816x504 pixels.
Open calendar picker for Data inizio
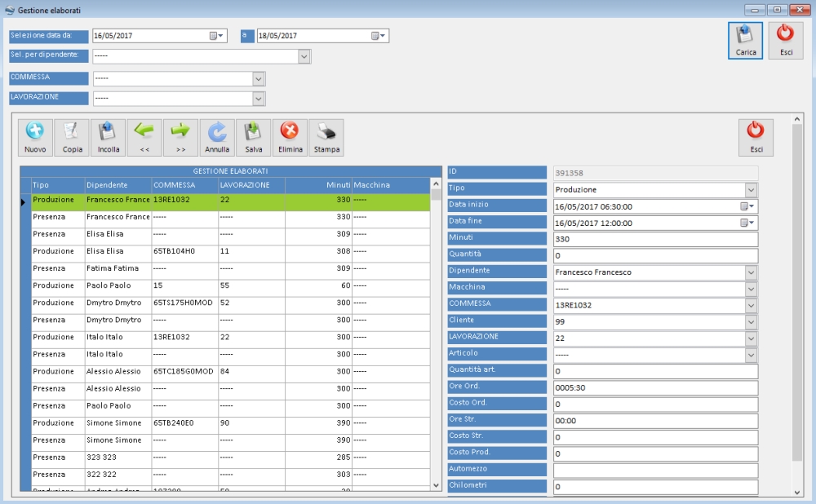(747, 206)
